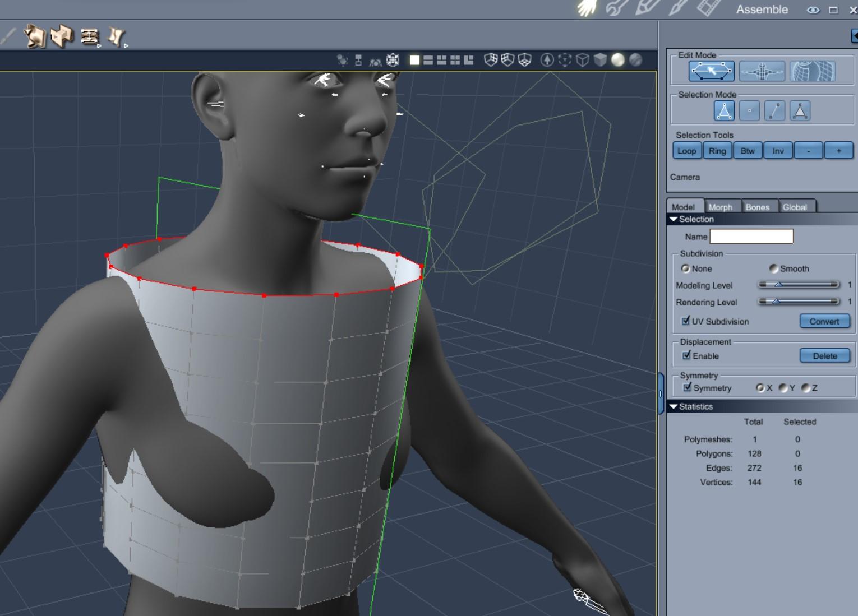The width and height of the screenshot is (858, 616).
Task: Switch to the Model room wrench icon
Action: (617, 8)
